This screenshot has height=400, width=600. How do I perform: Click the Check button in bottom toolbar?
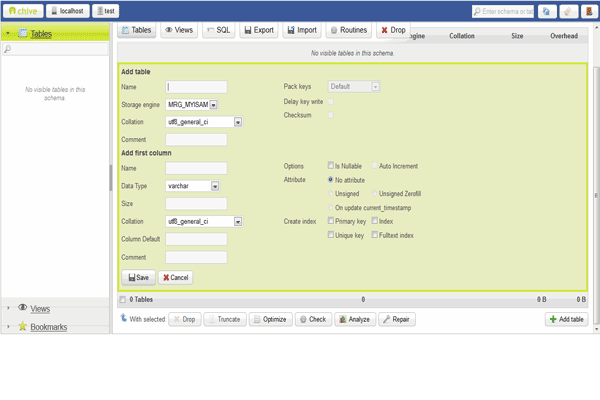[313, 319]
